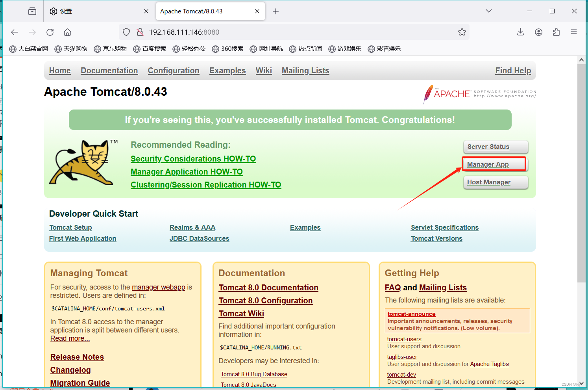The height and width of the screenshot is (390, 588).
Task: Open Documentation in the top navigation
Action: point(109,71)
